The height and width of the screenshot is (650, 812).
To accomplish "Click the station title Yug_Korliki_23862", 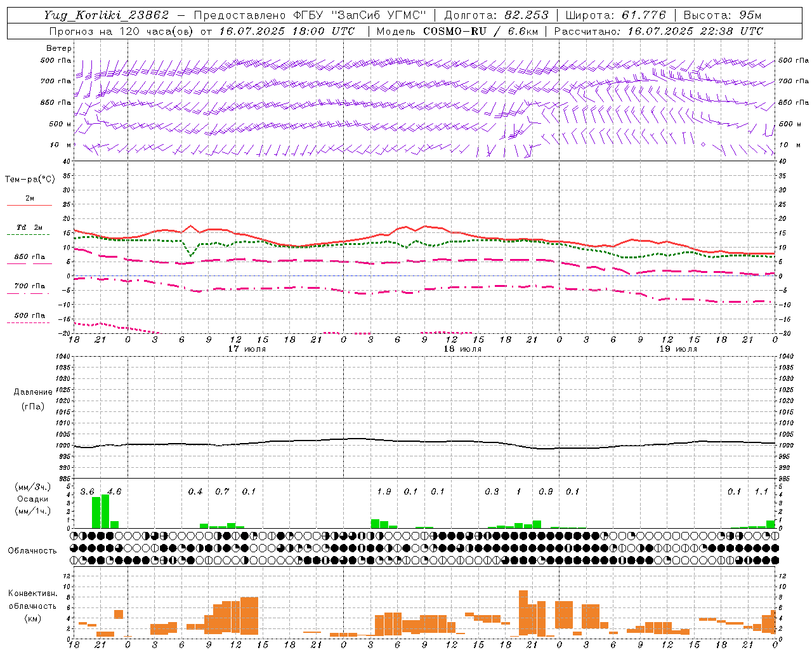I will tap(107, 15).
